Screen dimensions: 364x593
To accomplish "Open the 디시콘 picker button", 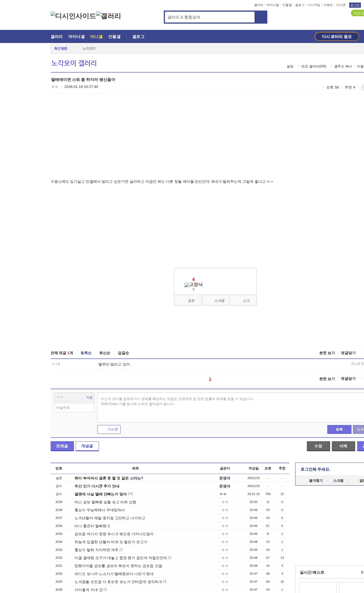I will pyautogui.click(x=109, y=429).
